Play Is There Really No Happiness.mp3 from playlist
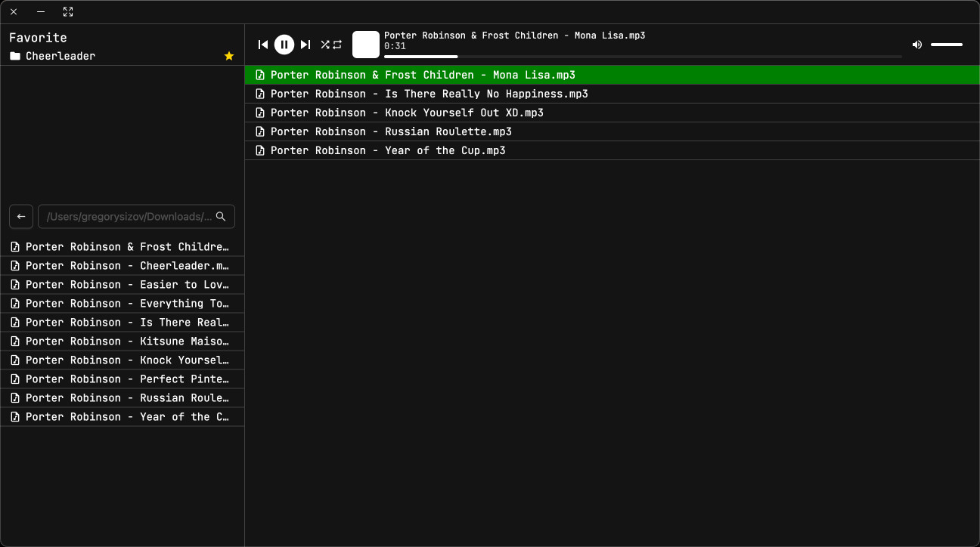This screenshot has width=980, height=547. (x=612, y=94)
